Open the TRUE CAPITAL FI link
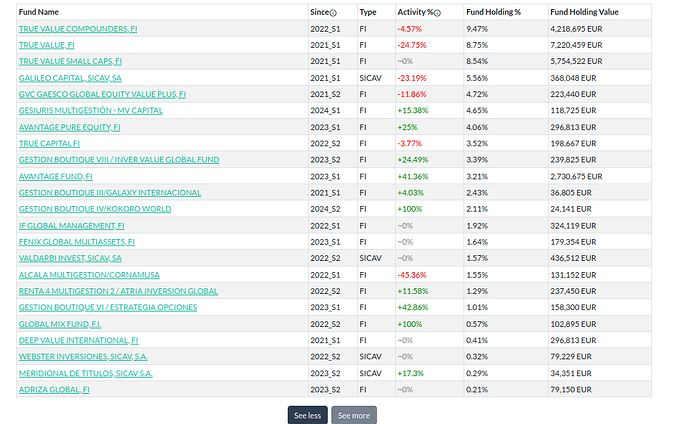The image size is (690, 424). click(49, 144)
